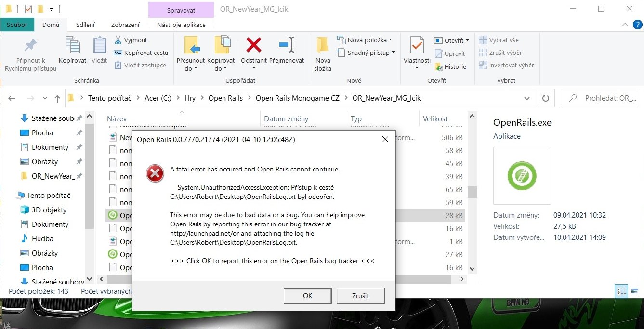Switch to details list view
This screenshot has height=329, width=644.
pos(622,291)
